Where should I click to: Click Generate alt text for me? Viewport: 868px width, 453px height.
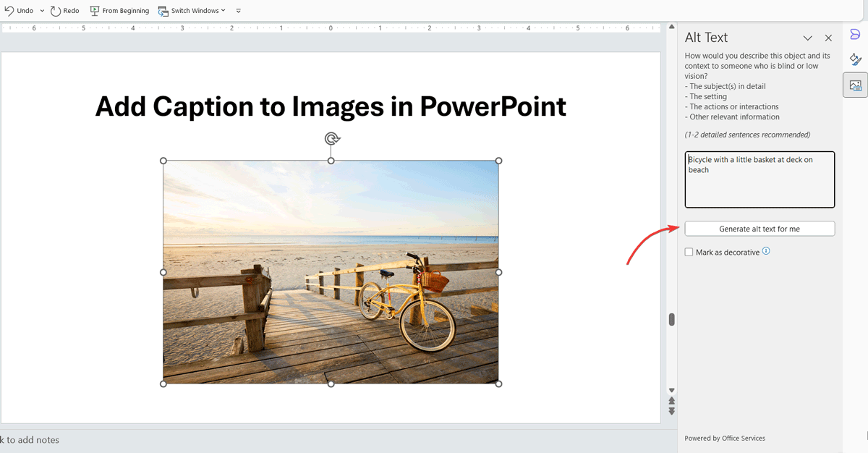(x=759, y=228)
